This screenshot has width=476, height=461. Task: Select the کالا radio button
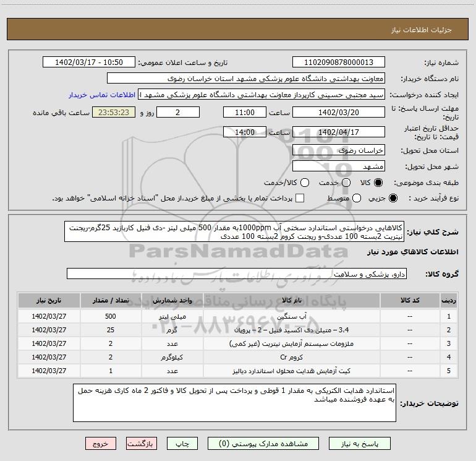tap(378, 183)
